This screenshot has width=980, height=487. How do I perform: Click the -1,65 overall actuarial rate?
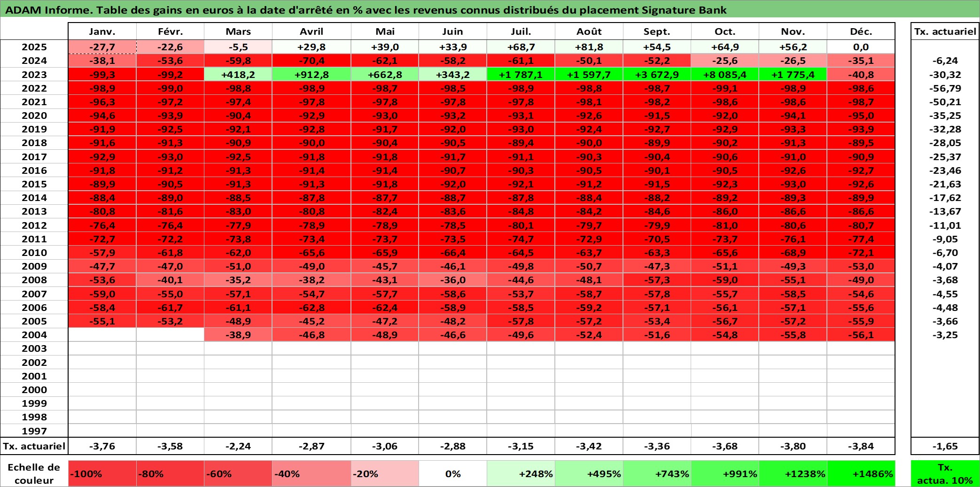(x=945, y=446)
